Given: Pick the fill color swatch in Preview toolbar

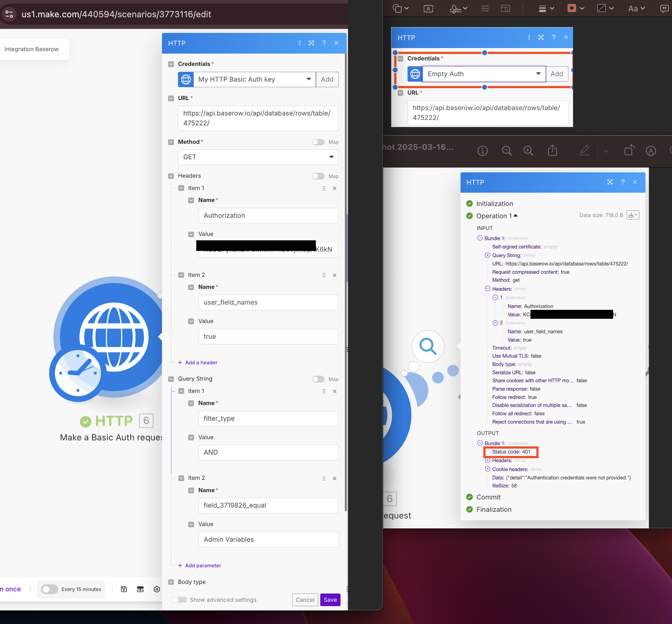Looking at the screenshot, I should click(x=601, y=8).
